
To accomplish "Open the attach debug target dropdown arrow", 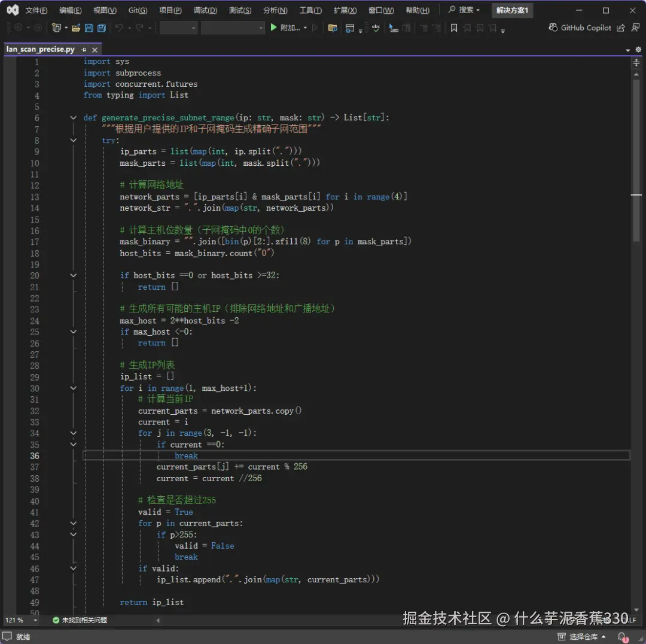I will 305,28.
